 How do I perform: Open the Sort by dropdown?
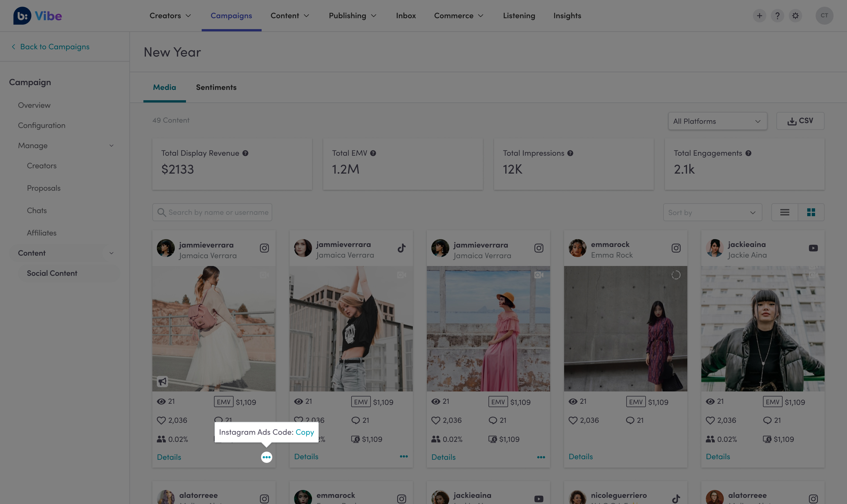tap(713, 212)
